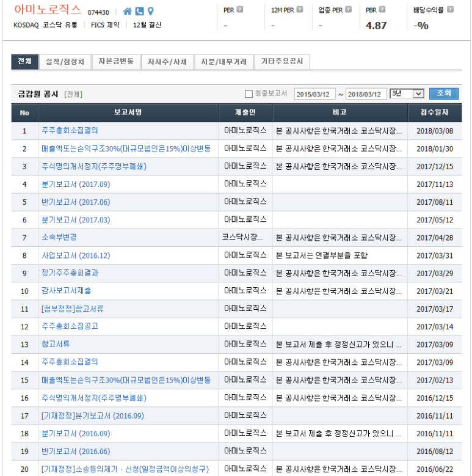Open the 정기주주총회결과 report link
This screenshot has width=472, height=476.
70,273
